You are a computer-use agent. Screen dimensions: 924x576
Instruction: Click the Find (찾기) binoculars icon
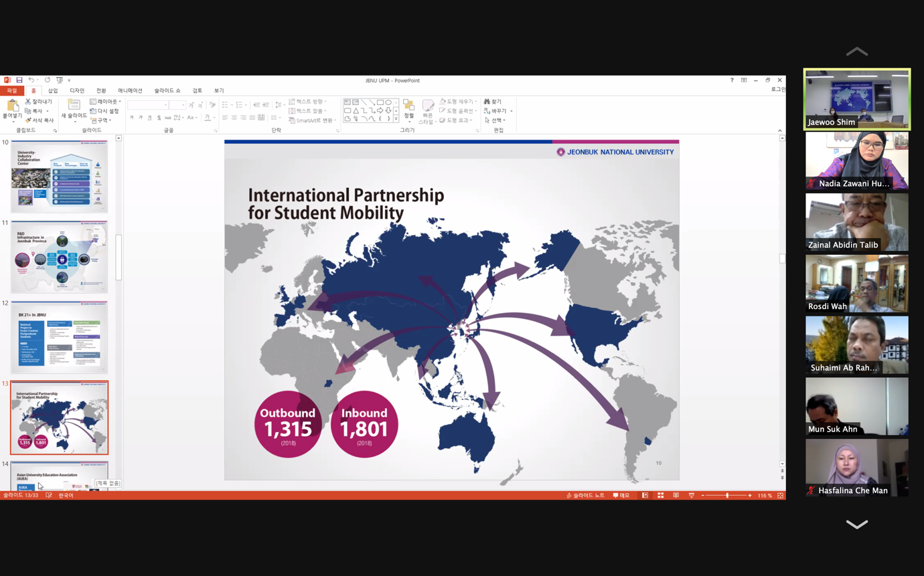pyautogui.click(x=487, y=102)
